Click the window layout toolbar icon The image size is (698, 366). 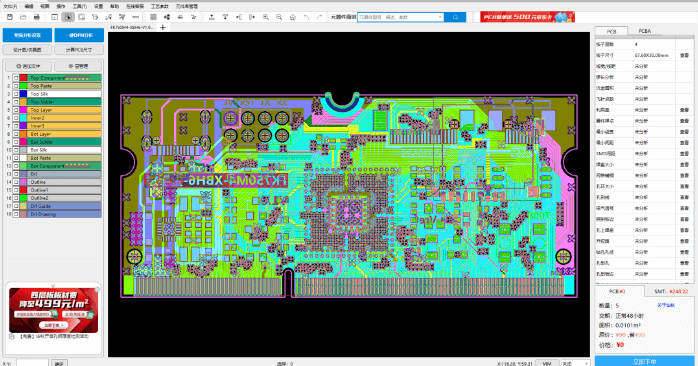(x=54, y=17)
